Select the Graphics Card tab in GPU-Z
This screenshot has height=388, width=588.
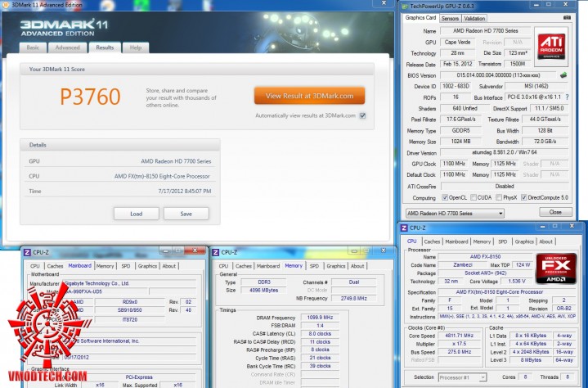(420, 18)
